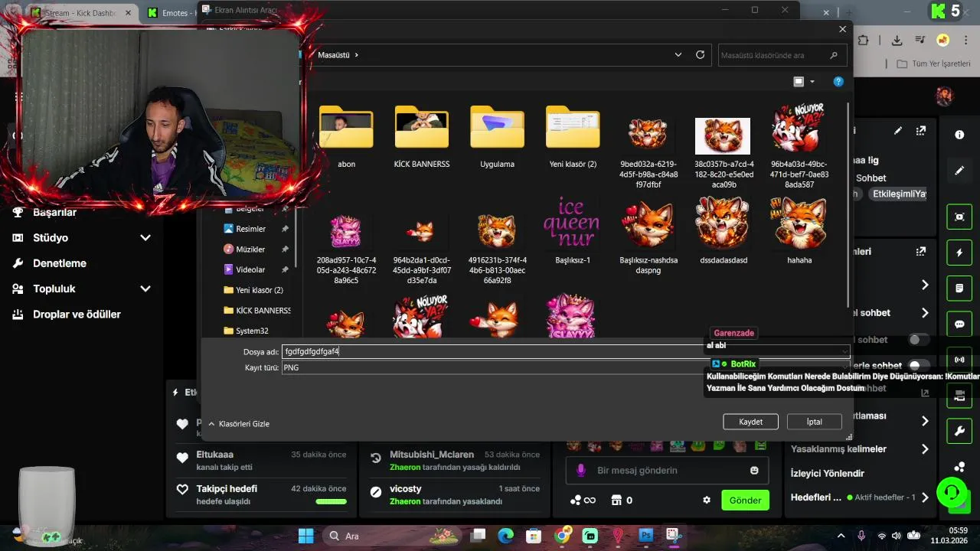Open Denetleme in Kick sidebar
This screenshot has height=551, width=980.
[x=60, y=263]
